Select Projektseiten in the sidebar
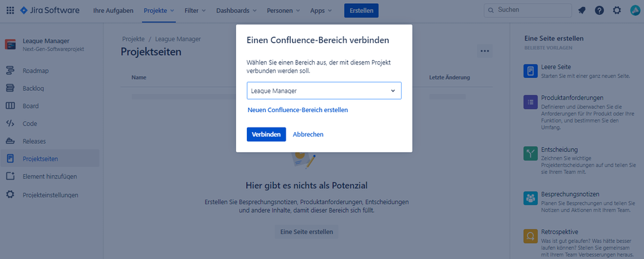 click(x=50, y=158)
